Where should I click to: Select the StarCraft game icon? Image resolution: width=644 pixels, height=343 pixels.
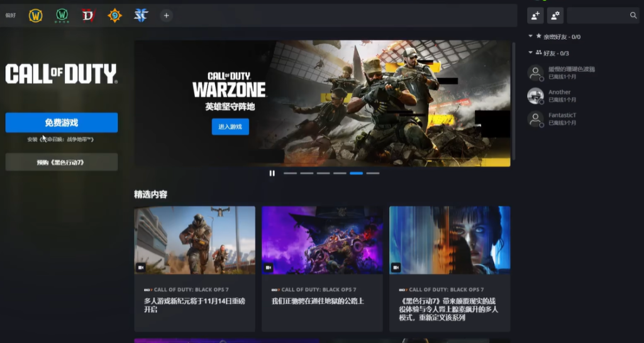coord(141,16)
